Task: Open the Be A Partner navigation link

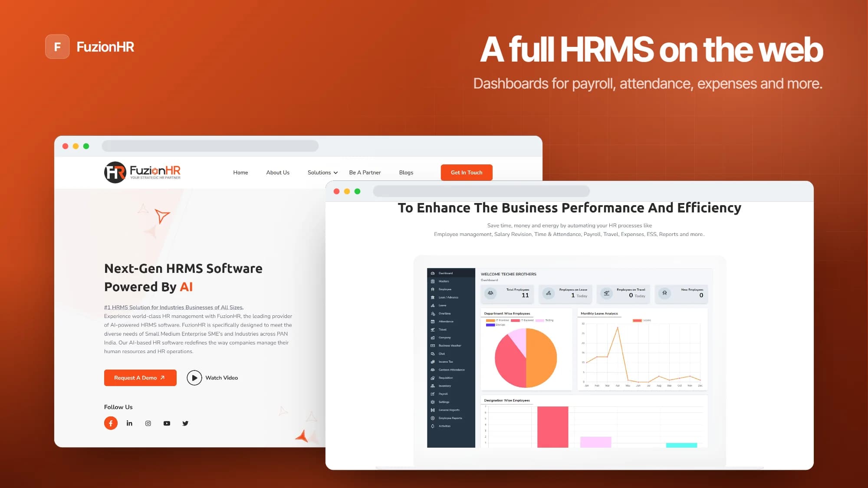Action: [x=365, y=173]
